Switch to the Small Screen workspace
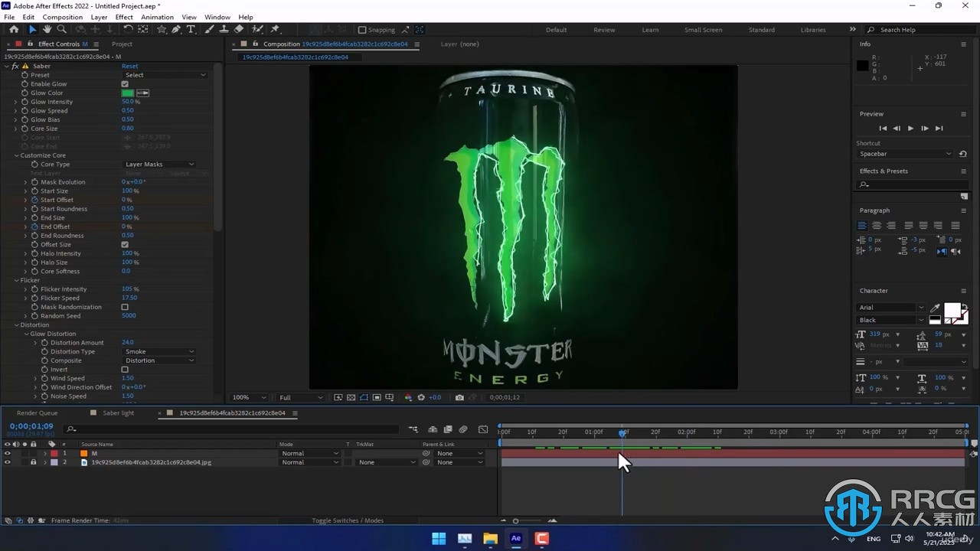Image resolution: width=980 pixels, height=551 pixels. pyautogui.click(x=703, y=30)
